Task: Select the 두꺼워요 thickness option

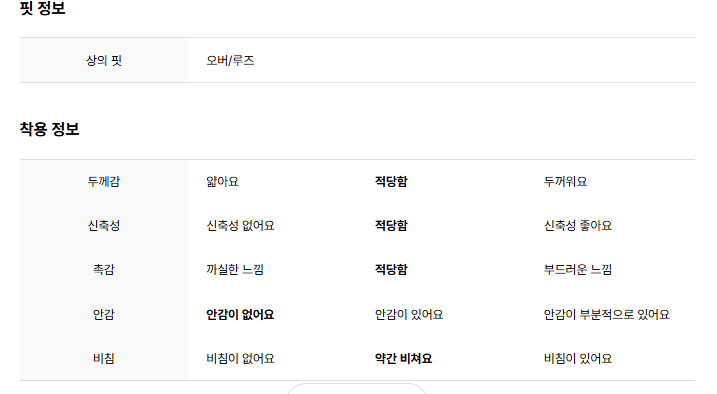Action: (x=565, y=181)
